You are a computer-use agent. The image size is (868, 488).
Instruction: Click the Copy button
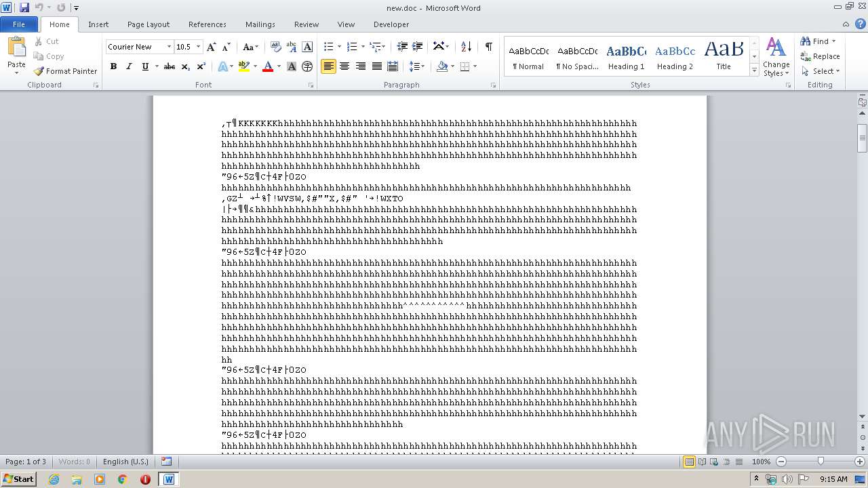(x=49, y=56)
